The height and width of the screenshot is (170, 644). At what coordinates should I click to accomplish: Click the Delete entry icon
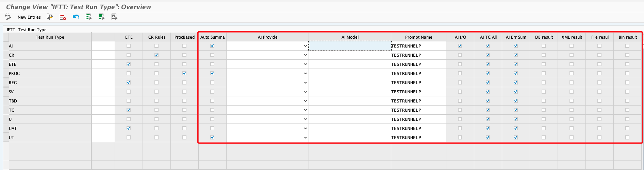63,17
